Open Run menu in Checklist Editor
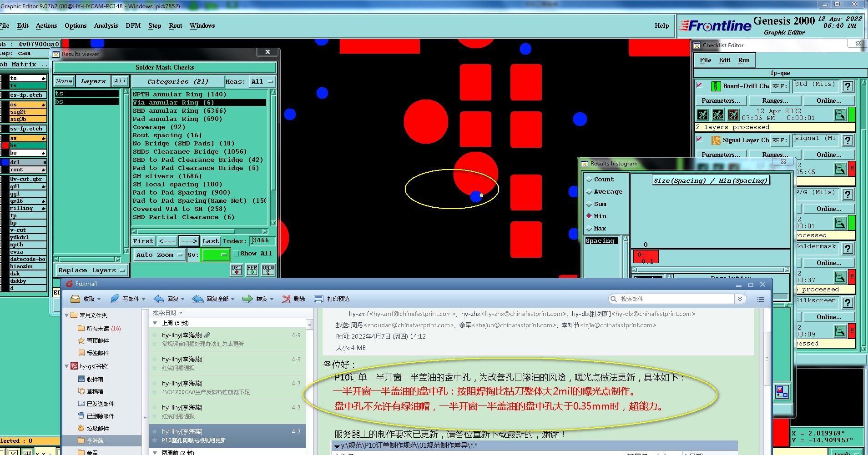The image size is (868, 455). (x=744, y=60)
